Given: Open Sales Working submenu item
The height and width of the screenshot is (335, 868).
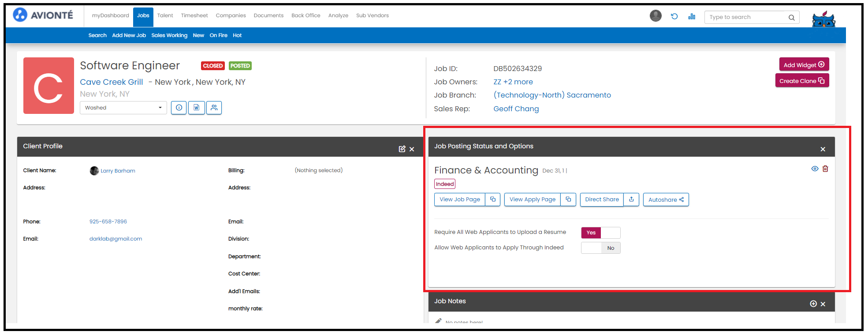Looking at the screenshot, I should click(x=169, y=35).
